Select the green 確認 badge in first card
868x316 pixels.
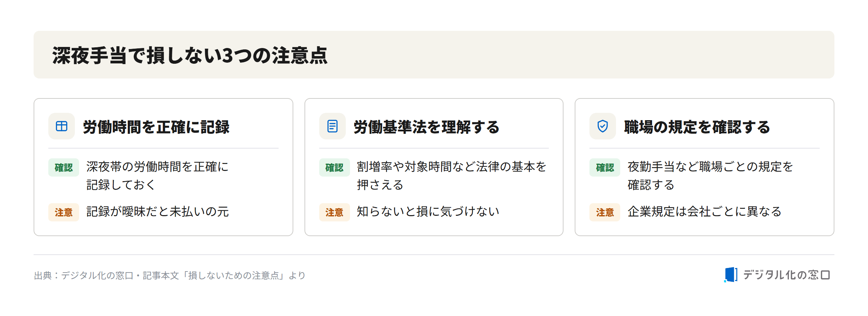[x=64, y=167]
